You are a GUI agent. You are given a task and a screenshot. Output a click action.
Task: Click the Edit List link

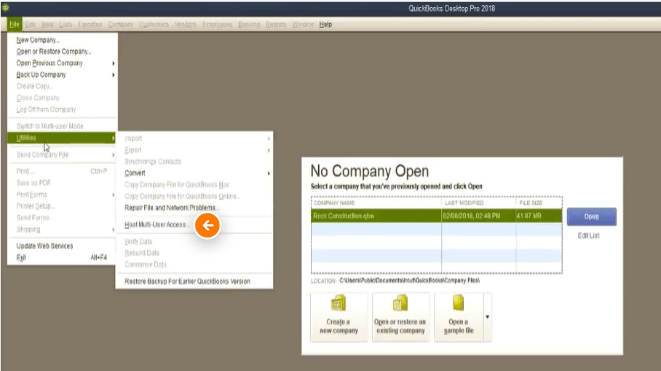tap(588, 236)
